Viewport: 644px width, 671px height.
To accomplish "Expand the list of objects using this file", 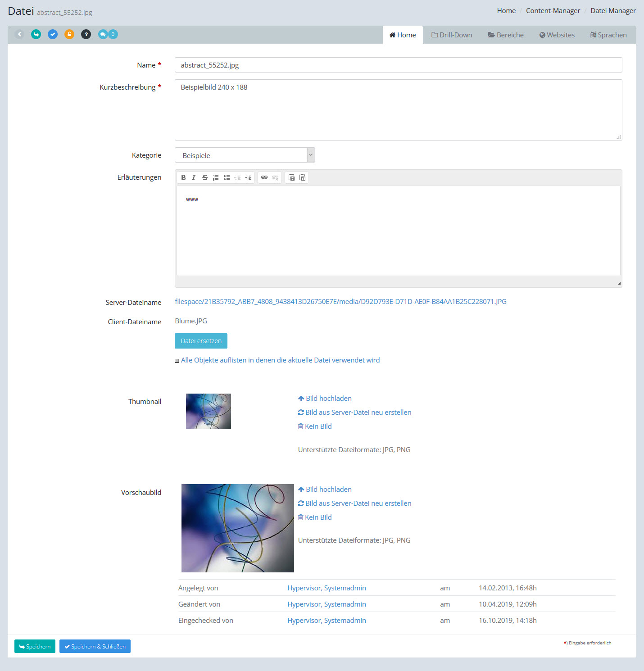I will (280, 360).
